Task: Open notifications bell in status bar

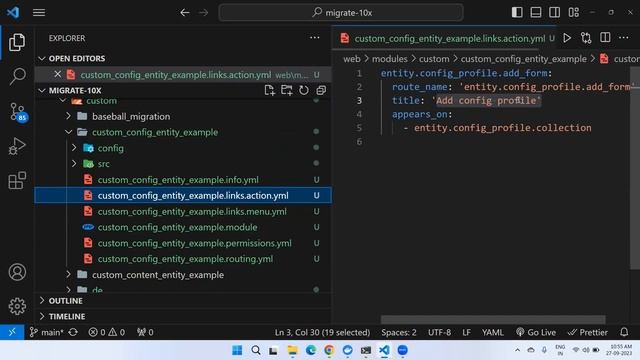Action: click(624, 332)
